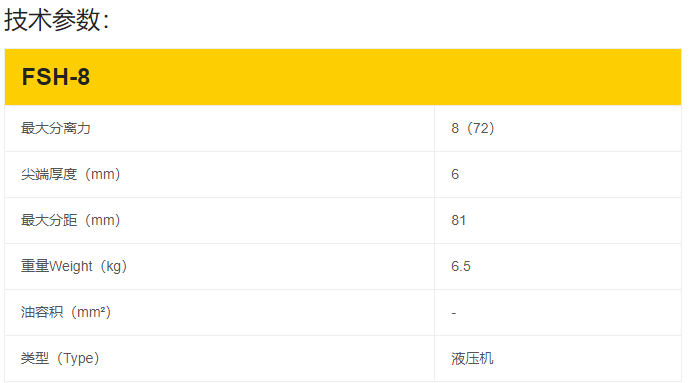Viewport: 689px width, 383px height.
Task: Click empty area right of 8（72）
Action: click(x=589, y=128)
